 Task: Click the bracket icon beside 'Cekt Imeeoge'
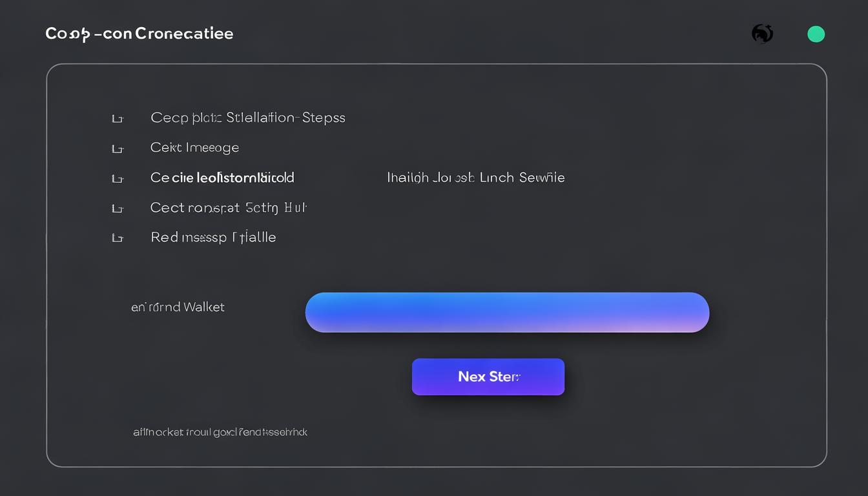(117, 149)
